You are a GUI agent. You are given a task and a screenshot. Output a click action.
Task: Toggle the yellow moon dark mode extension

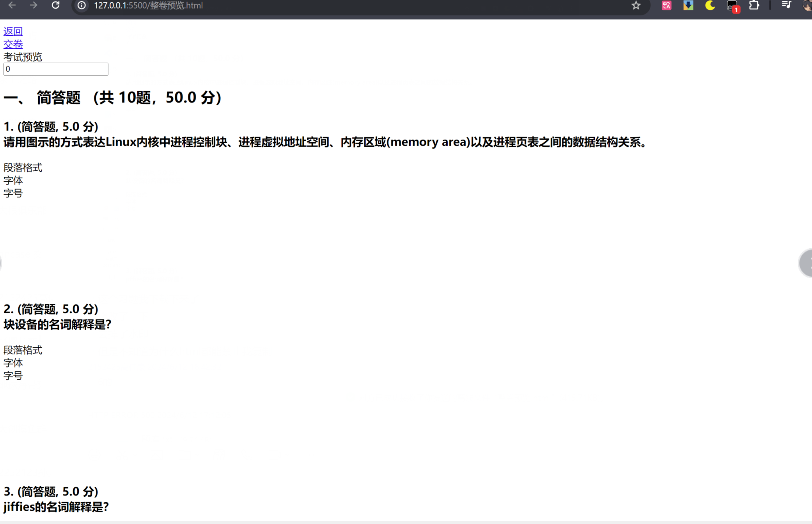click(710, 5)
